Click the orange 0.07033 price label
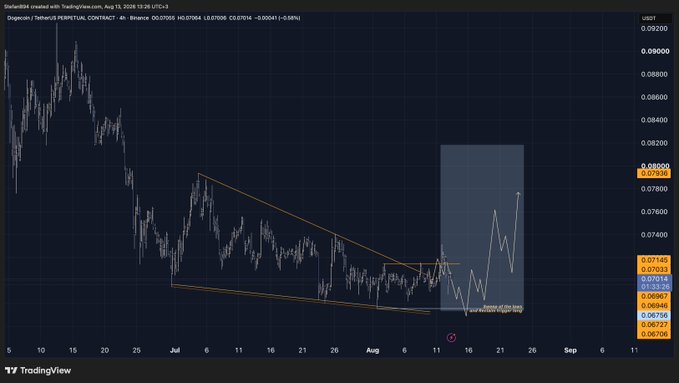The width and height of the screenshot is (679, 383). tap(654, 270)
